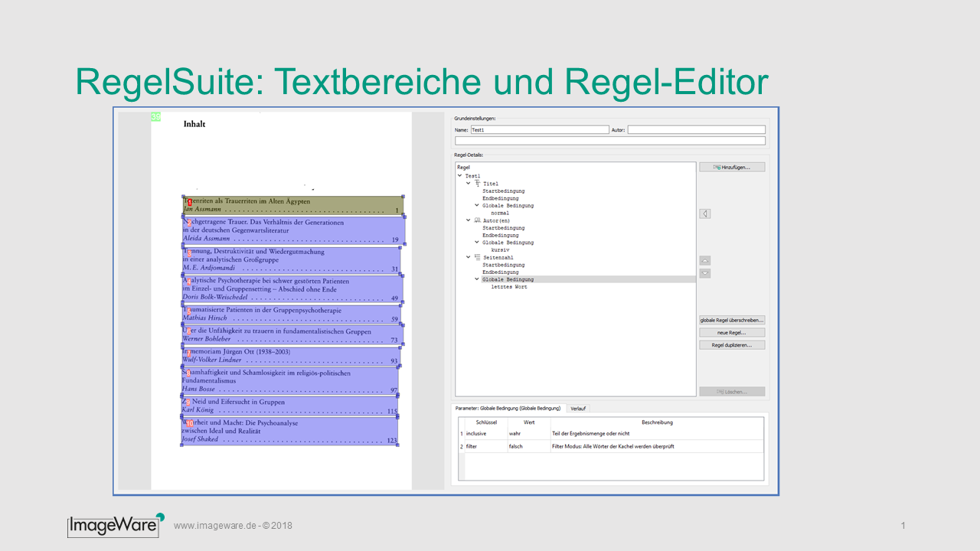Click the 'inclusive' key cell
This screenshot has height=551, width=980.
486,433
